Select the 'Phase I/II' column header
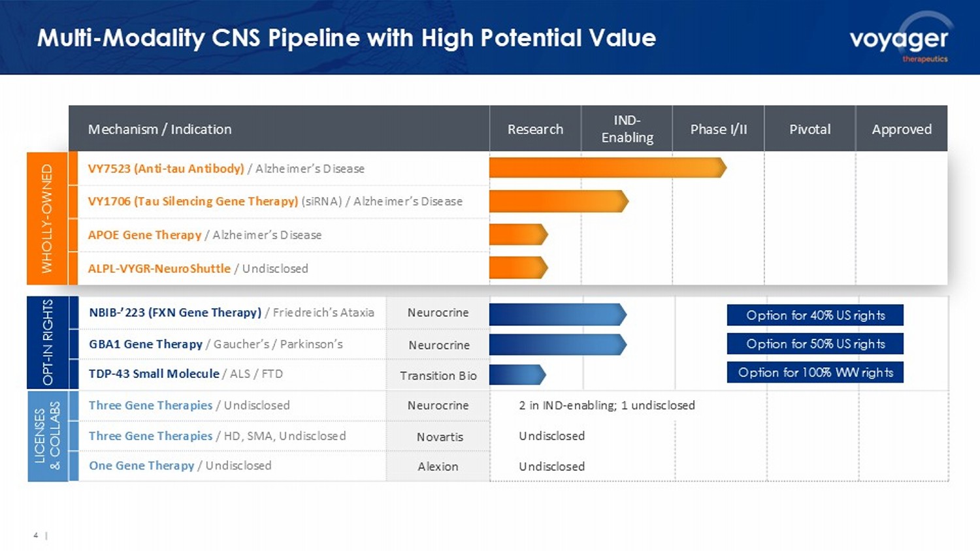Image resolution: width=980 pixels, height=551 pixels. pos(719,129)
